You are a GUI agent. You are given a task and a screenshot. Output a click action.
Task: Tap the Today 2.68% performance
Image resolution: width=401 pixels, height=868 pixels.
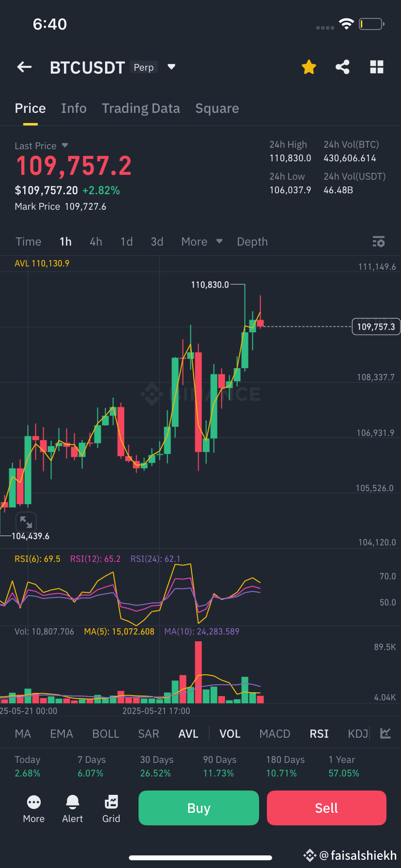[28, 766]
